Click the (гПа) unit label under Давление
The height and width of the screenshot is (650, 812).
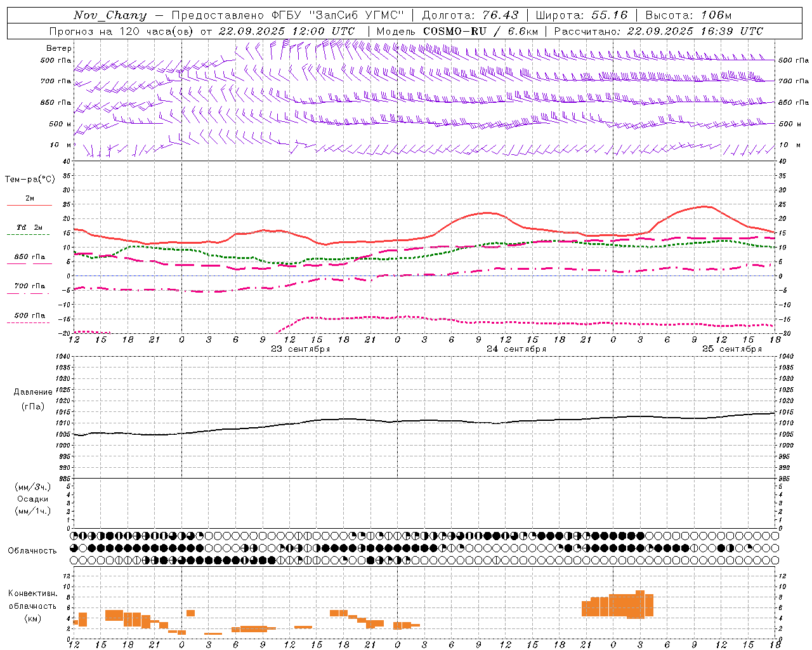coord(33,406)
